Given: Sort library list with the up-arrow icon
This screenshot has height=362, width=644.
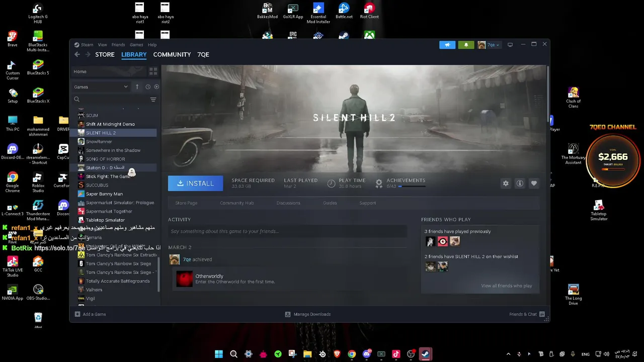Looking at the screenshot, I should point(137,86).
